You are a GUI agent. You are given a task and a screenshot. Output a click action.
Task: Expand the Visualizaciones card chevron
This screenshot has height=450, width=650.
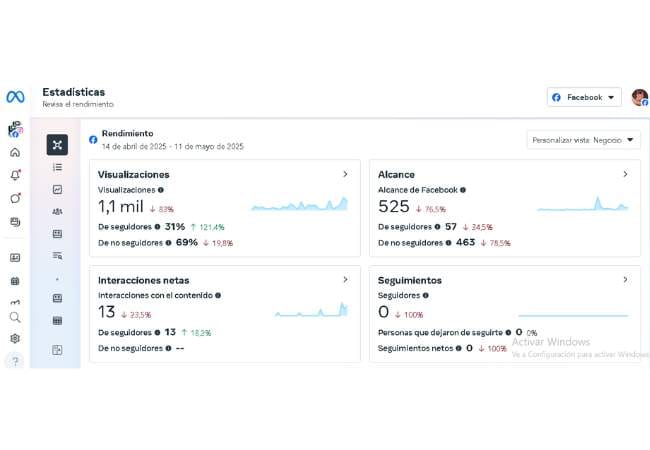[345, 174]
